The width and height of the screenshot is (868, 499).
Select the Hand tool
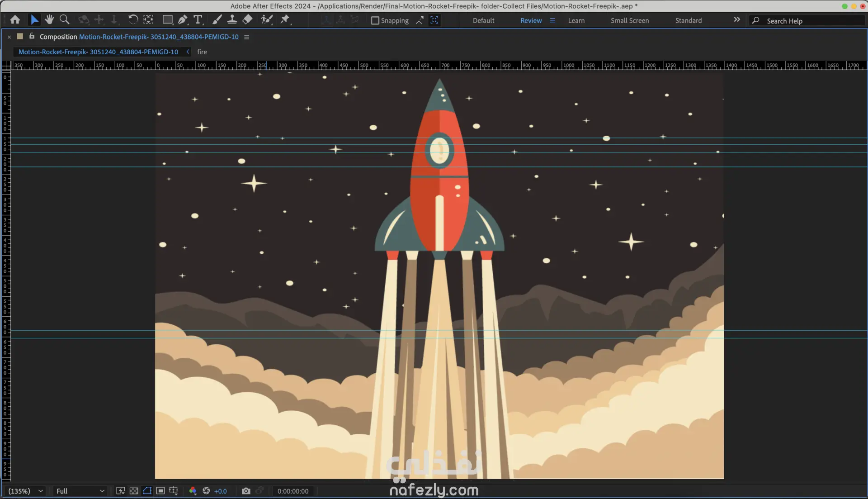pyautogui.click(x=49, y=20)
